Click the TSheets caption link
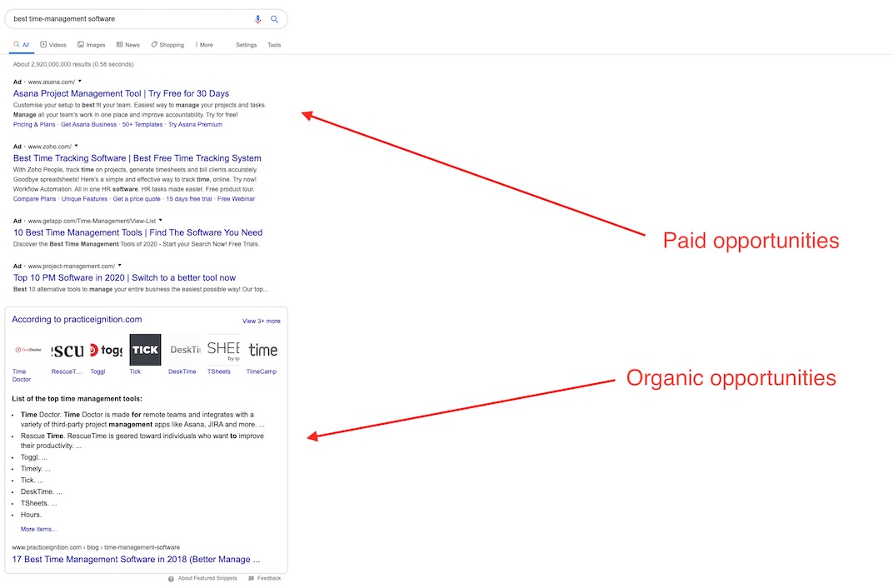 pyautogui.click(x=219, y=371)
